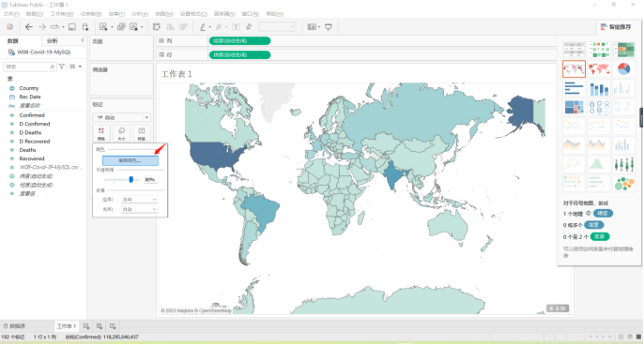This screenshot has width=644, height=345.
Task: Click the sort descending toolbar icon
Action: tap(183, 27)
